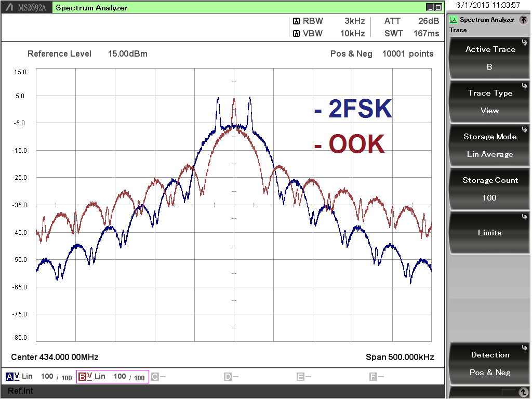The image size is (532, 399).
Task: Select trace B indicator icon
Action: point(82,377)
